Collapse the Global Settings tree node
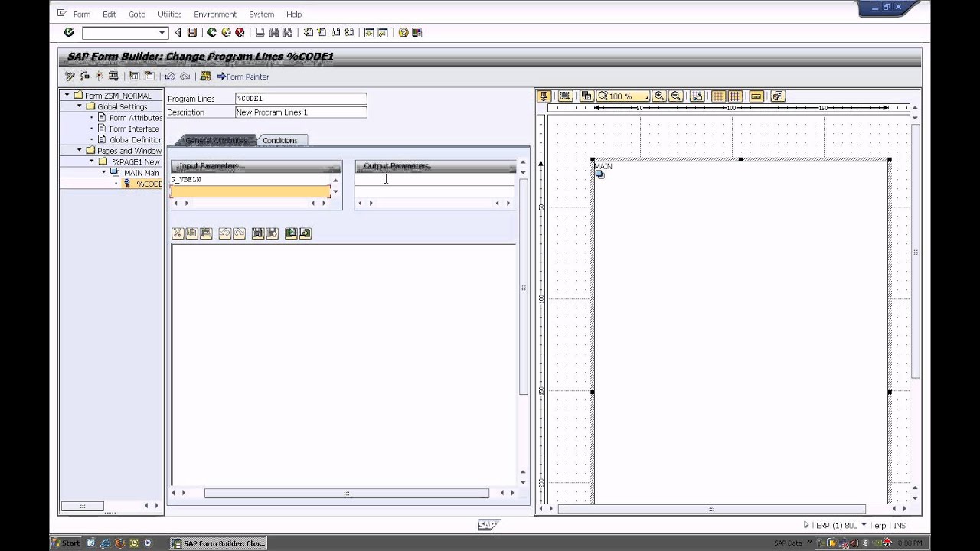Viewport: 980px width, 551px height. (x=79, y=106)
